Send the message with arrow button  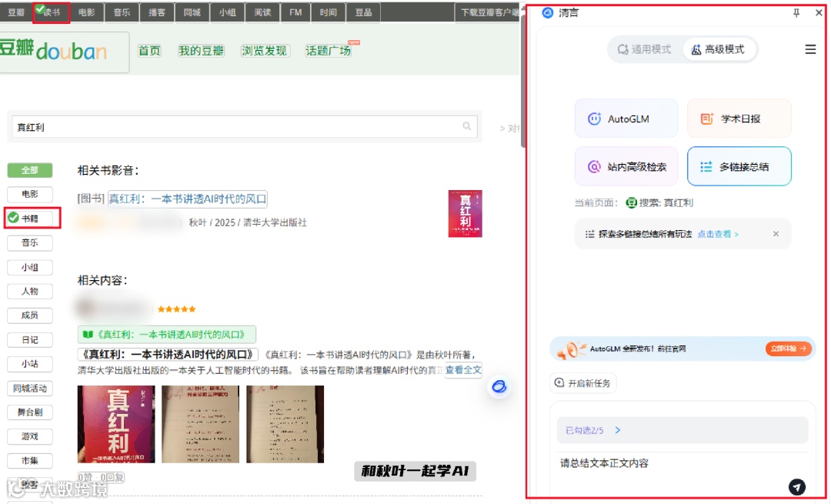(796, 486)
